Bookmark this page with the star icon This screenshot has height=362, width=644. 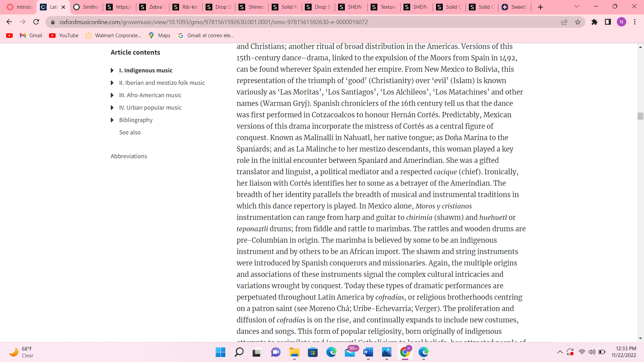pyautogui.click(x=578, y=22)
